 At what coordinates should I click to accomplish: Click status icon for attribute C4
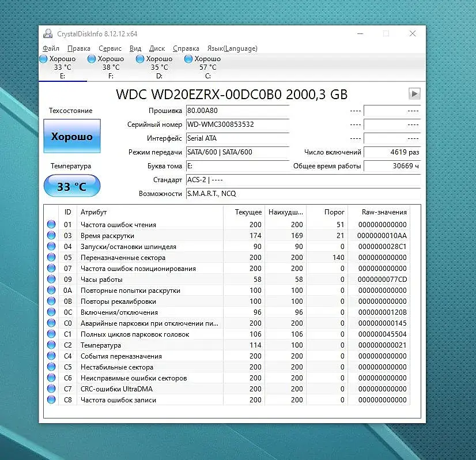tap(51, 356)
